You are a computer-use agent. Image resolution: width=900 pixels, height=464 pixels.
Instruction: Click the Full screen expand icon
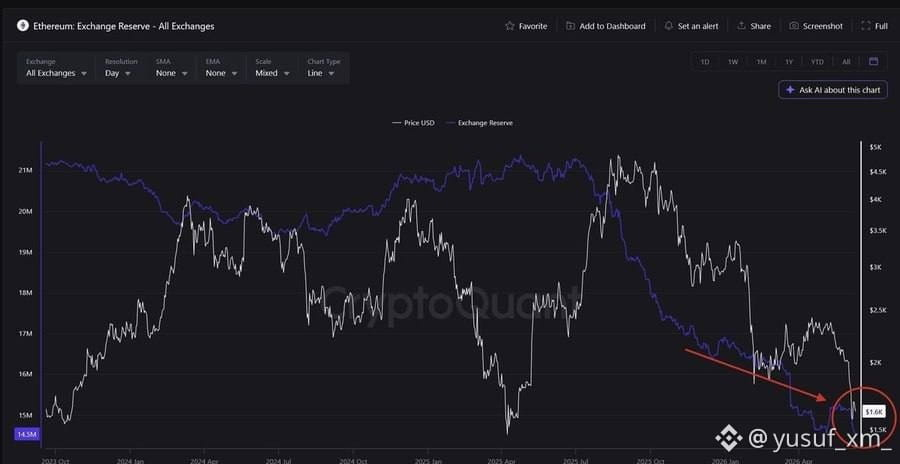click(x=866, y=26)
